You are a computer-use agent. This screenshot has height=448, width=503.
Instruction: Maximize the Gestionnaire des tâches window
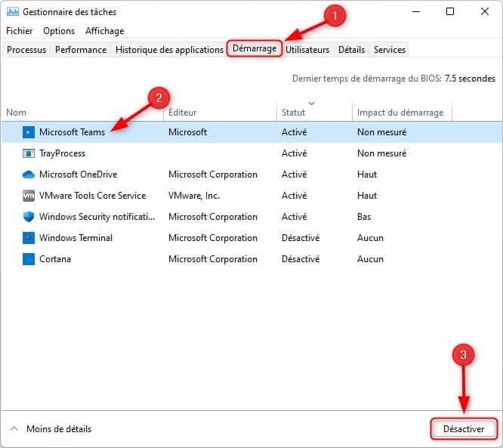click(450, 11)
